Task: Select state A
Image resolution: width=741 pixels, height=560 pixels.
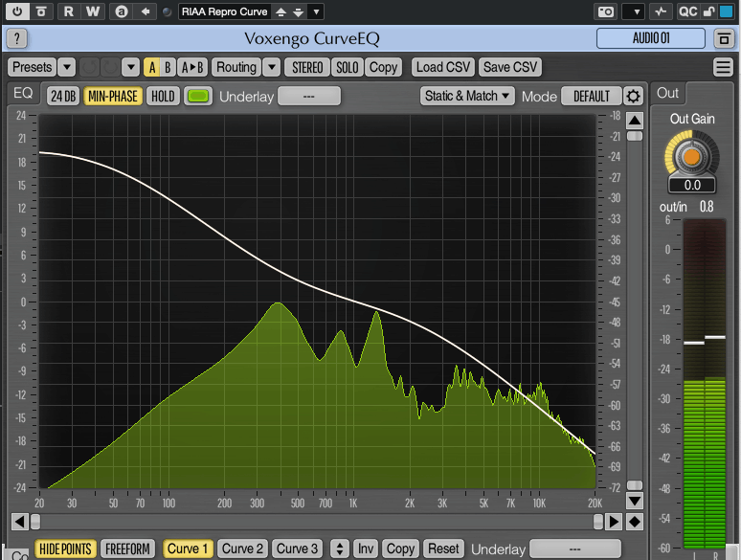Action: (x=151, y=67)
